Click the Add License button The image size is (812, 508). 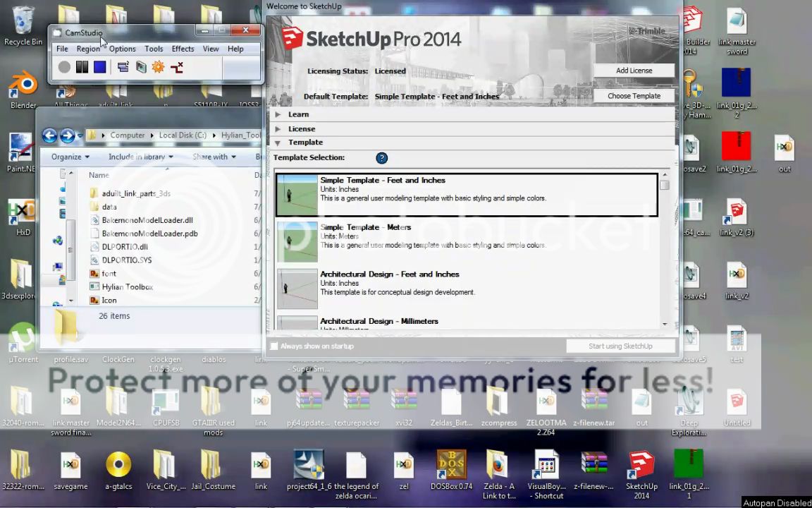coord(634,71)
